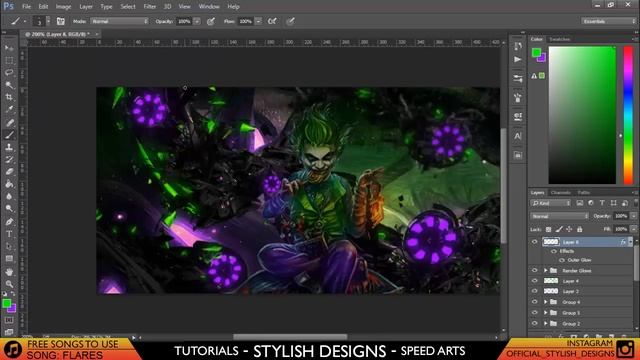Open the History panel icon in dock
This screenshot has height=360, width=640.
coord(518,46)
